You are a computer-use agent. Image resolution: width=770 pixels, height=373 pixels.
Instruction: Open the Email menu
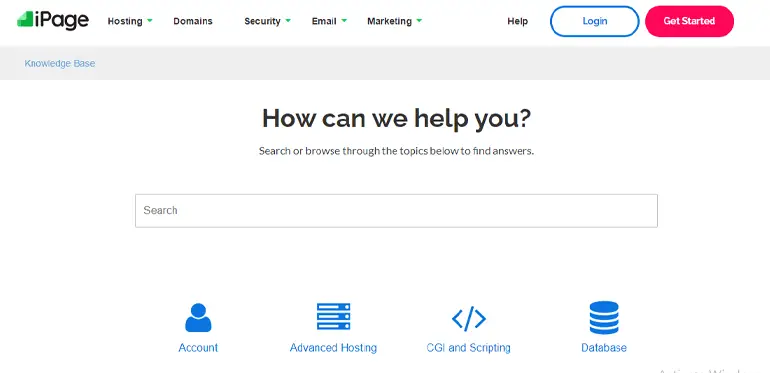click(x=324, y=21)
